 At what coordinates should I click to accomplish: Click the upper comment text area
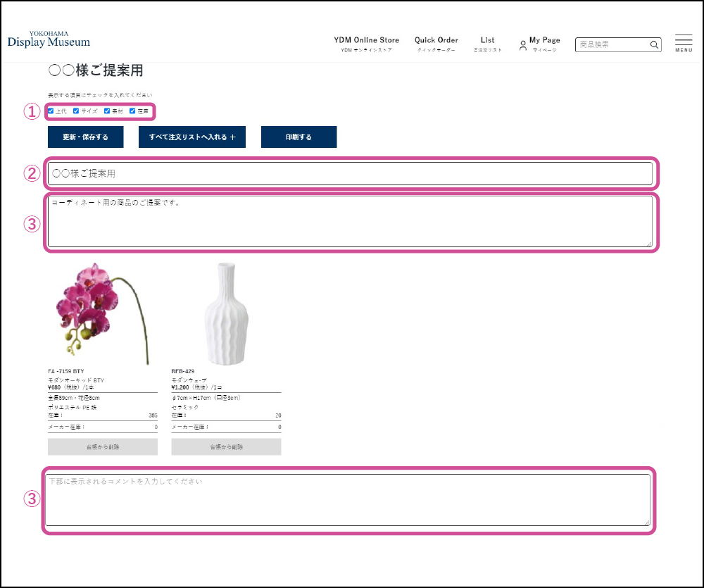pos(350,221)
